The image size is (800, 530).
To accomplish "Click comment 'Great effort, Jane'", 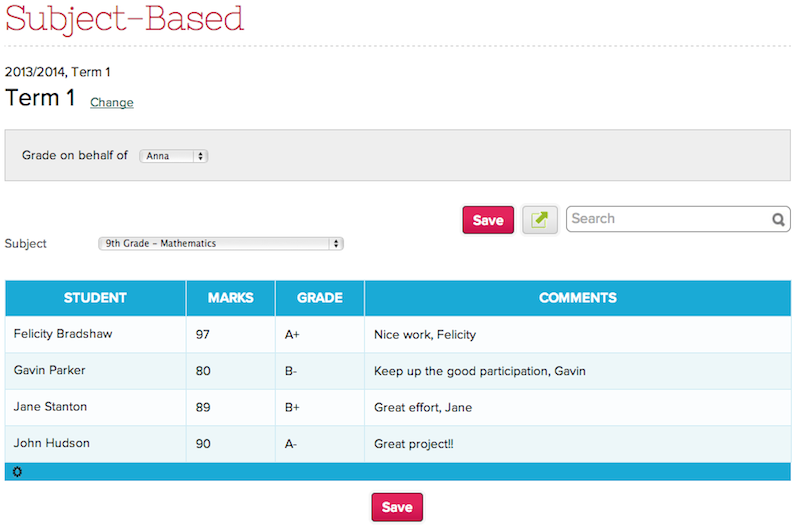I will (423, 408).
